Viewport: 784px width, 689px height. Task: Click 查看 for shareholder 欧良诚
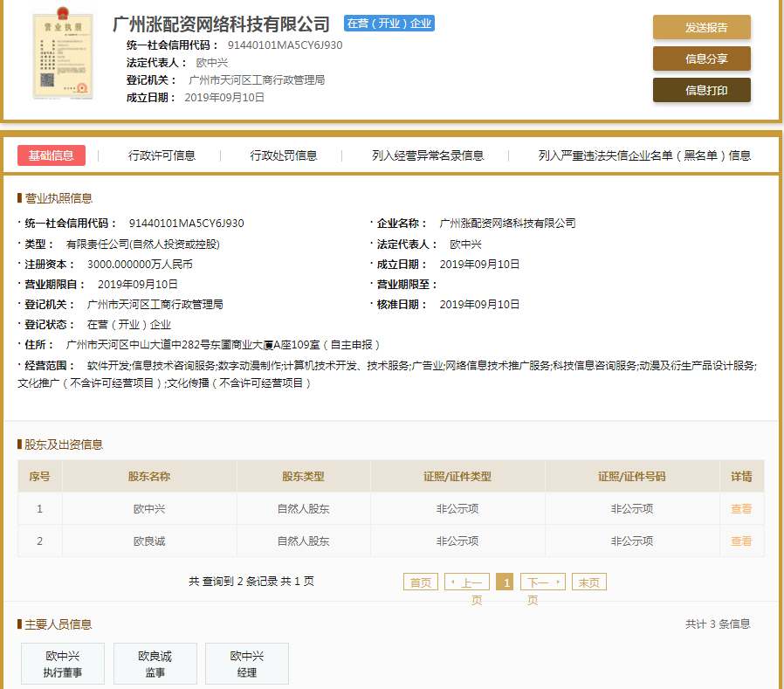(x=740, y=541)
